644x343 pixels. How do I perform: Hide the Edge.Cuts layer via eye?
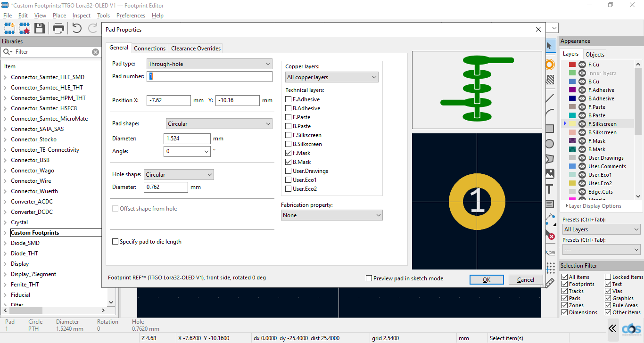coord(582,192)
